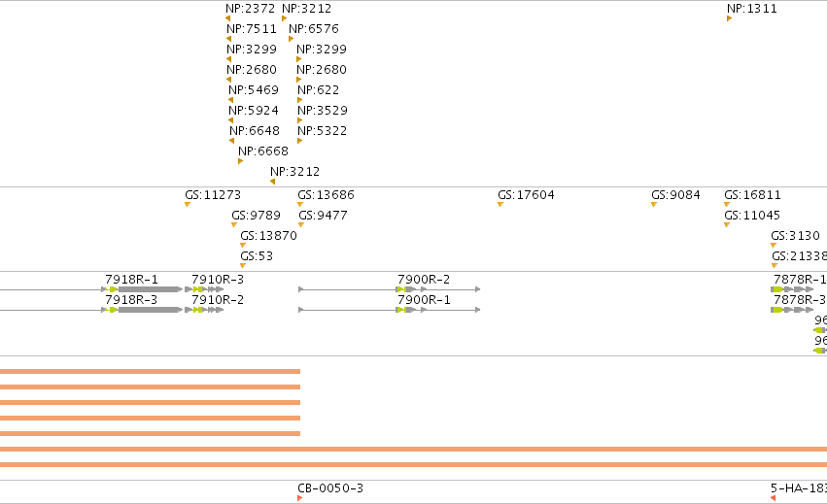Click the 7910R-2 transcript label
The image size is (827, 504).
point(218,300)
